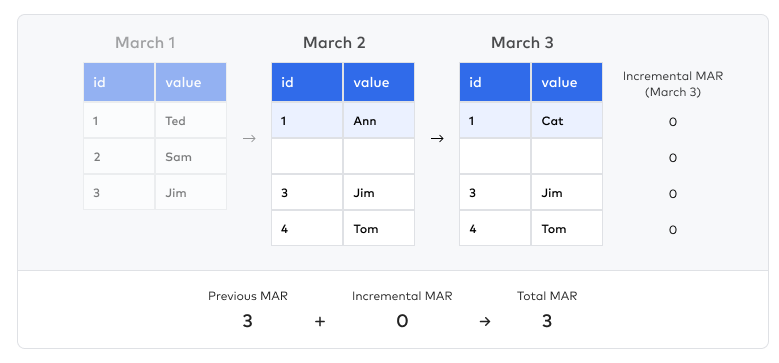Click the faded arrow after the March 1 table
The width and height of the screenshot is (779, 363).
coord(249,139)
